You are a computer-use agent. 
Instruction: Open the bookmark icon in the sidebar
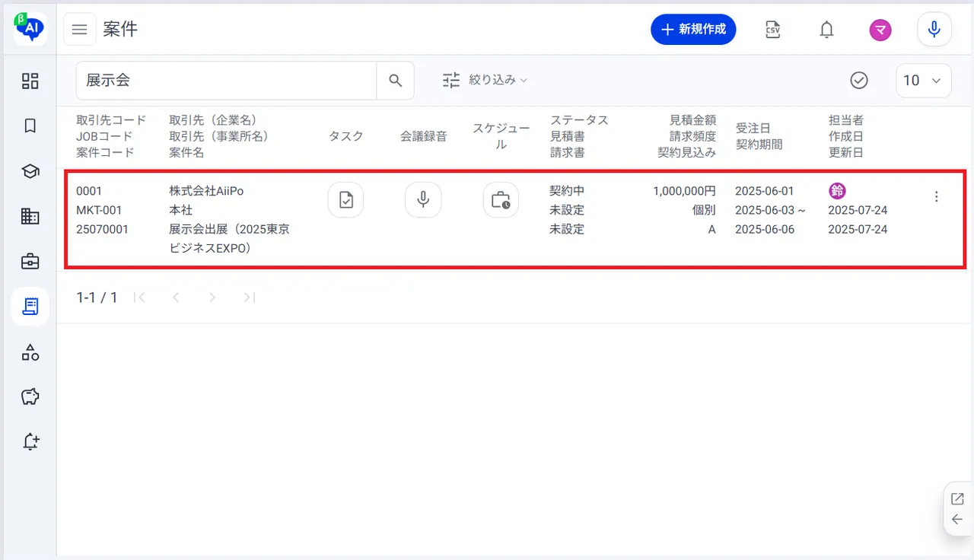pos(30,126)
